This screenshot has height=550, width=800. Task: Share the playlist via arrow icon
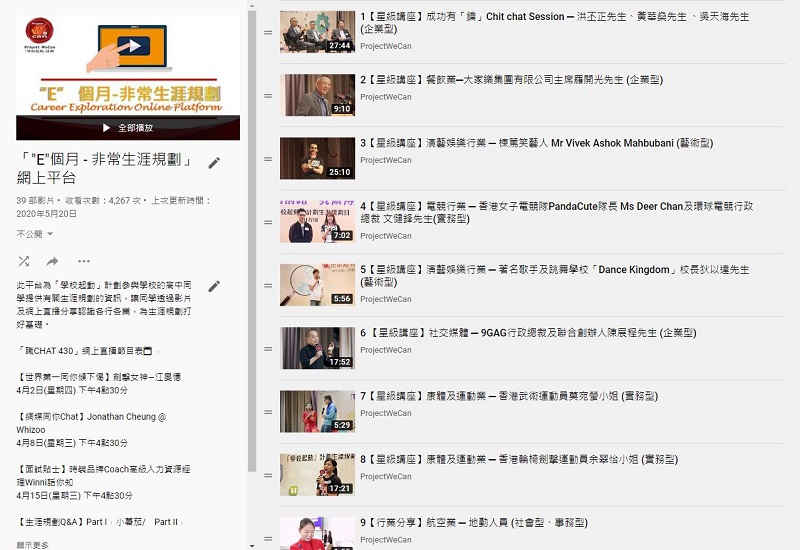[52, 261]
